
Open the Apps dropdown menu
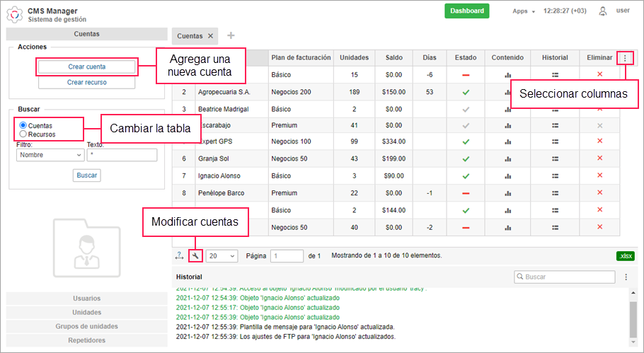click(523, 11)
